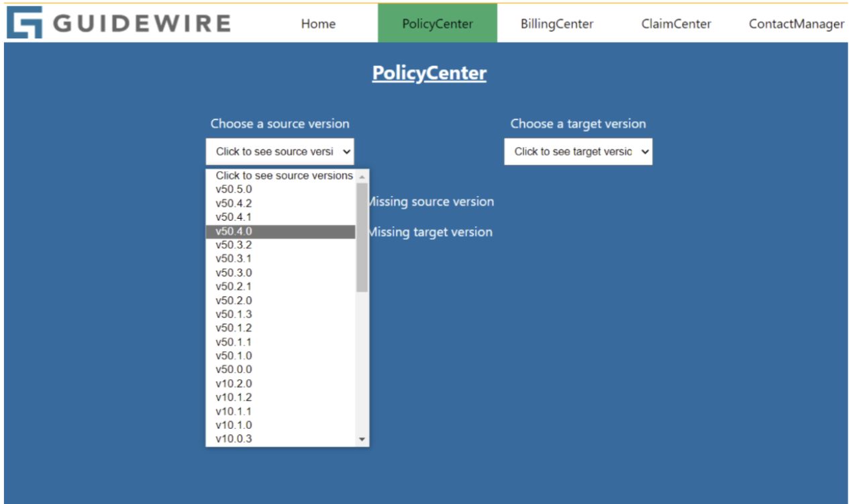851x504 pixels.
Task: Click the version list scroll-up arrow
Action: point(362,176)
